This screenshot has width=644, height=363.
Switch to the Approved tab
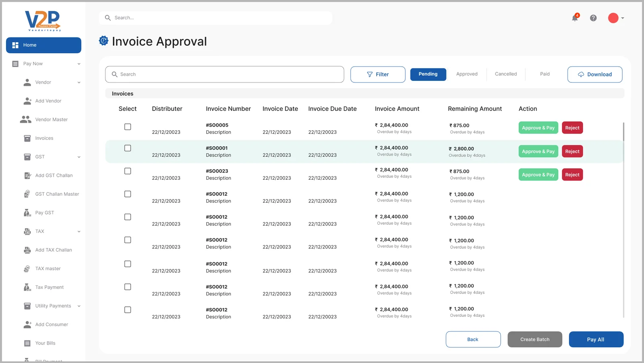click(x=467, y=74)
